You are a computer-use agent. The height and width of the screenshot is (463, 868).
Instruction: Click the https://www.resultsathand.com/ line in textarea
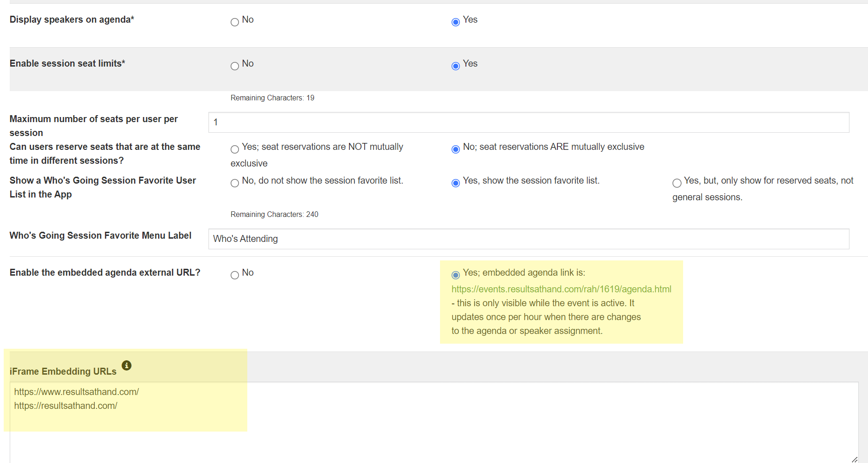pos(77,392)
